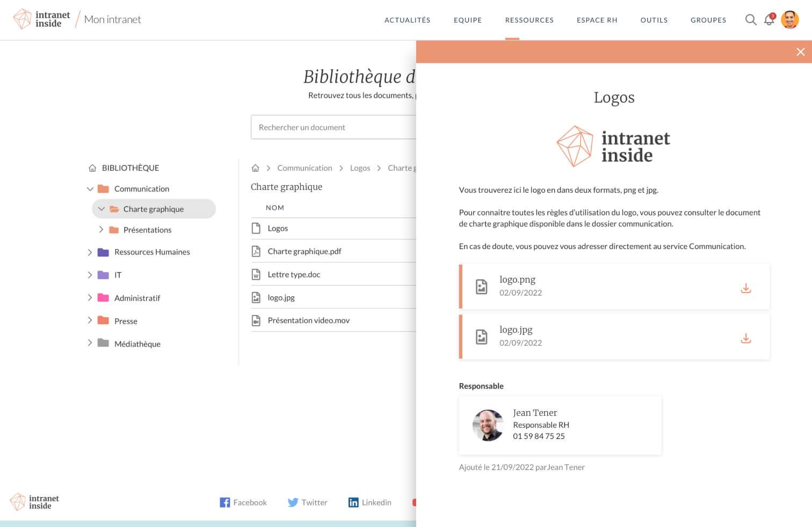Collapse the Charte graphique subfolder
This screenshot has height=527, width=812.
[101, 209]
